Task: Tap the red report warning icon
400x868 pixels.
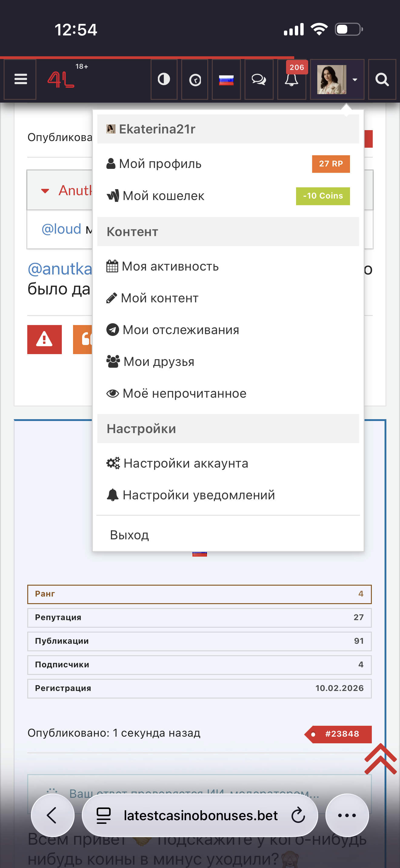Action: pyautogui.click(x=45, y=339)
